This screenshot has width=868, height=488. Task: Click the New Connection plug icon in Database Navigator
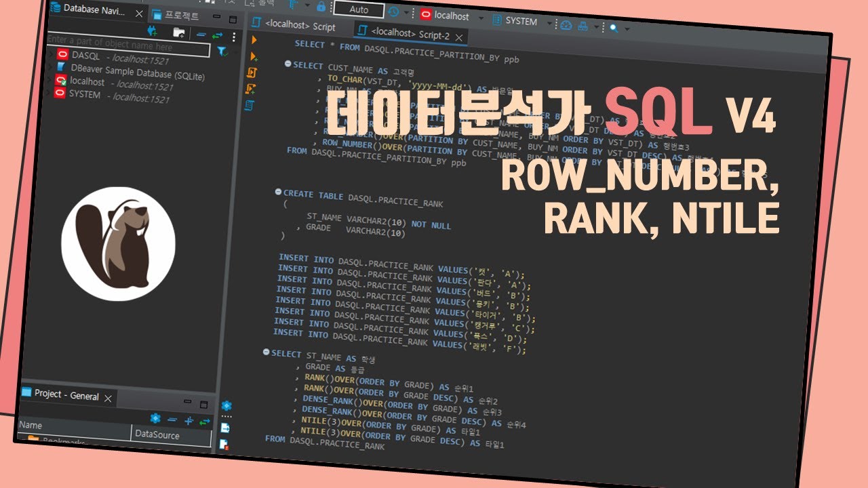[x=152, y=30]
